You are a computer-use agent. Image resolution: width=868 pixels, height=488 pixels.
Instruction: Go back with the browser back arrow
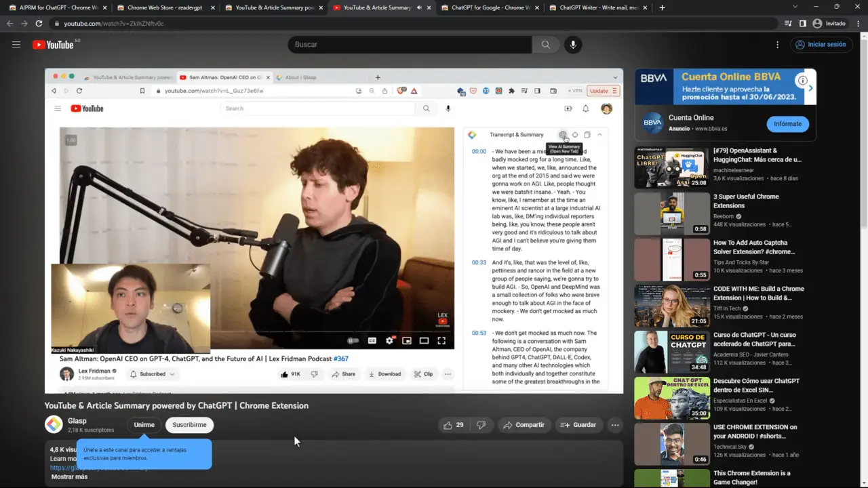(10, 23)
